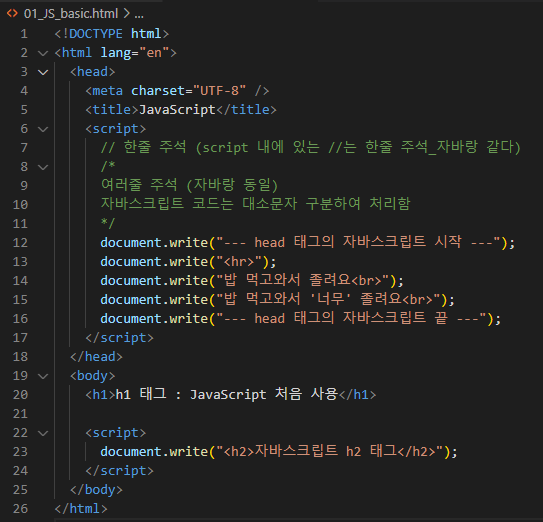Collapse the html element fold on line 2

[x=43, y=53]
